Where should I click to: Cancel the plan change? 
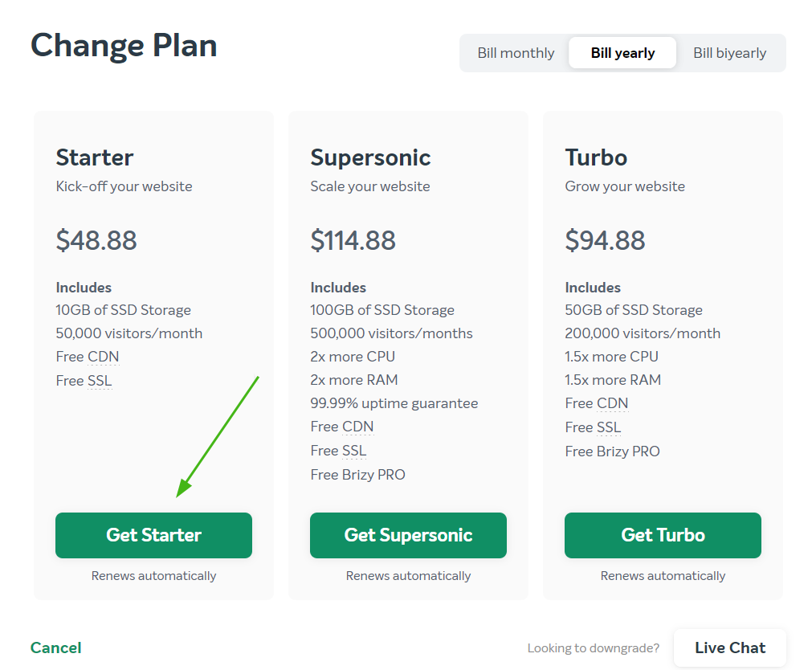[x=56, y=648]
